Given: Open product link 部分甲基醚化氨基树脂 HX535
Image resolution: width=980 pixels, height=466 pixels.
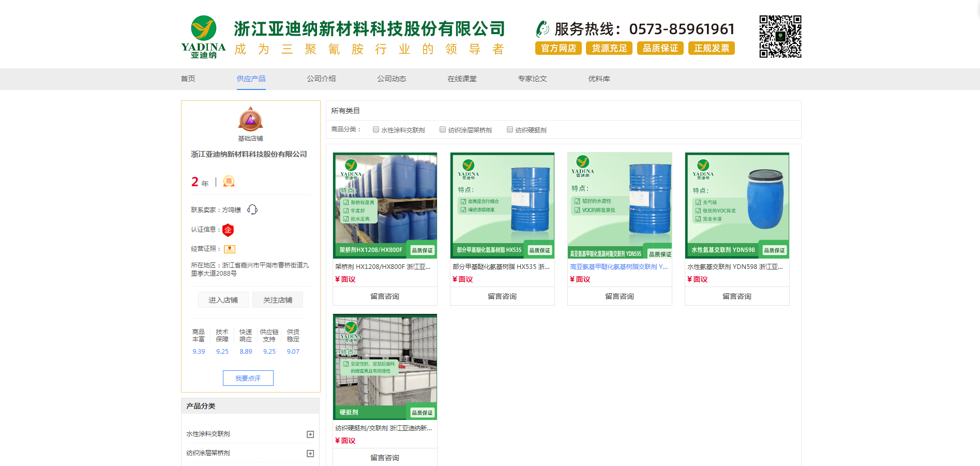Looking at the screenshot, I should pyautogui.click(x=501, y=267).
